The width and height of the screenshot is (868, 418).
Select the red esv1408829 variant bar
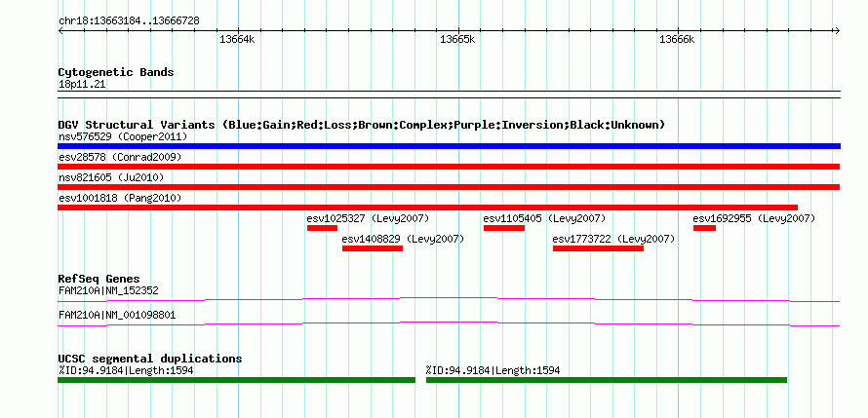(373, 248)
